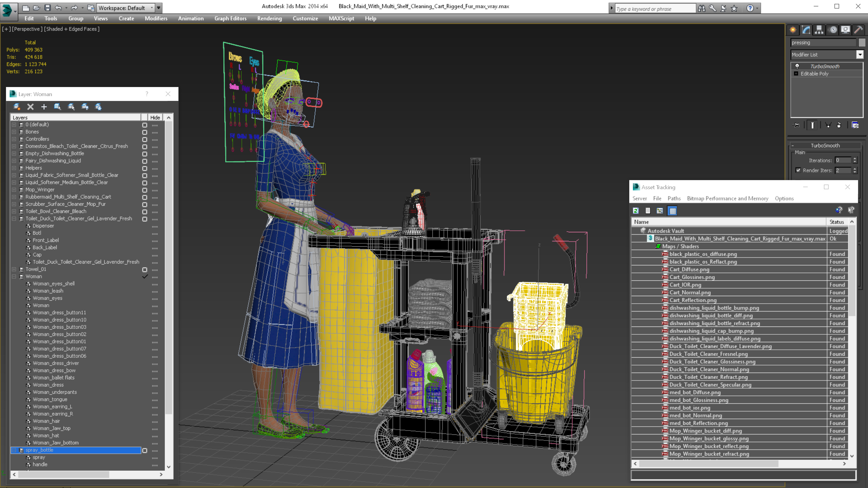Click the Name column header in Asset Tracking
This screenshot has height=488, width=868.
point(729,222)
